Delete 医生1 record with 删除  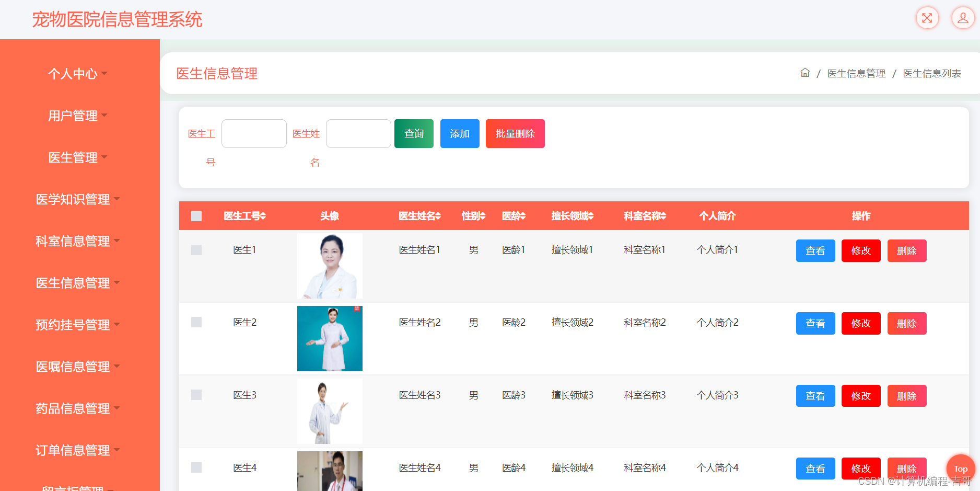[907, 250]
